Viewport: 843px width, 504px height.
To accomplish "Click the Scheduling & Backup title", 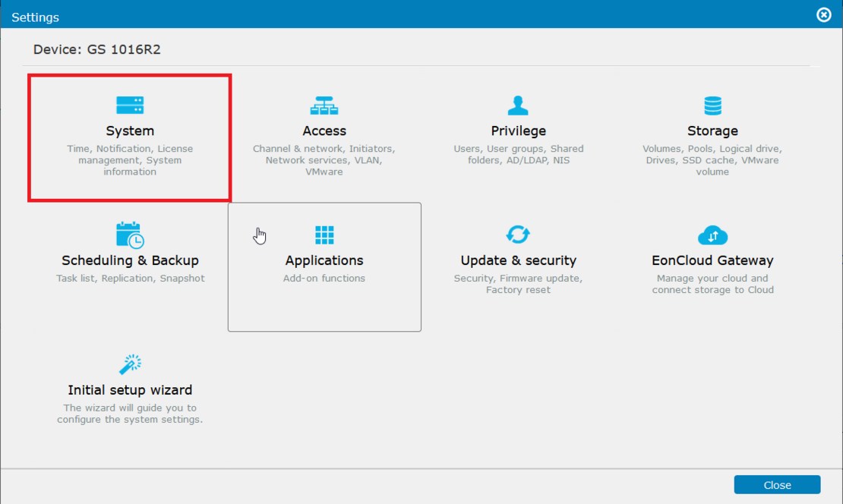I will pyautogui.click(x=130, y=260).
